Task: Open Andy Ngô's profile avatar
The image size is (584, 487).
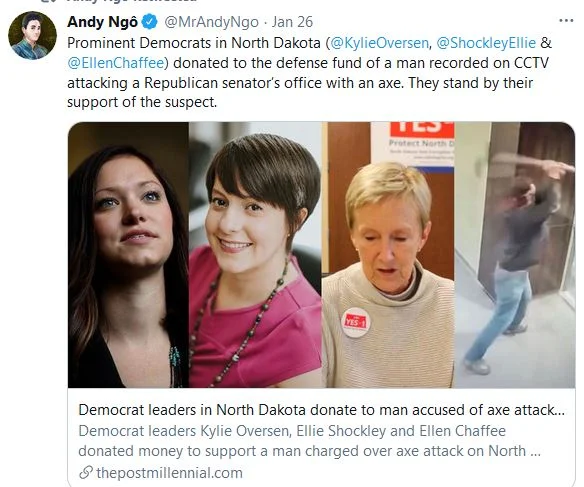Action: tap(32, 35)
